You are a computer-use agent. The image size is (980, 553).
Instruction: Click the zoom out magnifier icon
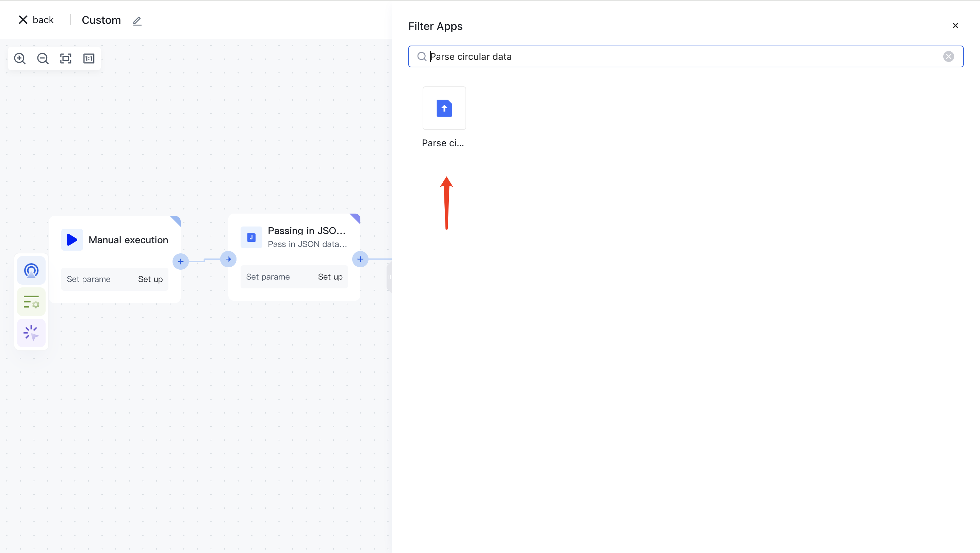pyautogui.click(x=43, y=58)
